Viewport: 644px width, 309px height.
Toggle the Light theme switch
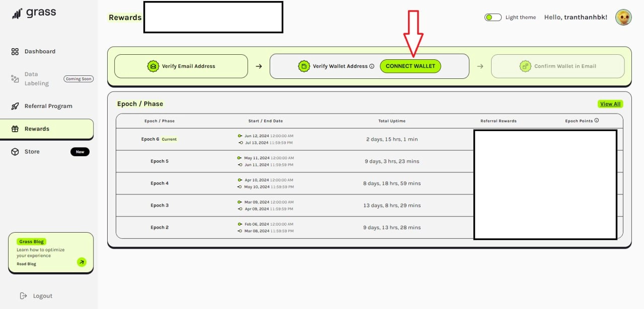[493, 17]
